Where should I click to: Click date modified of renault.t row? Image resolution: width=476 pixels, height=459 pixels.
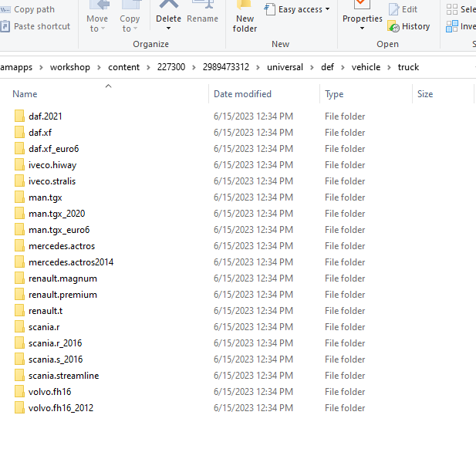(x=253, y=311)
